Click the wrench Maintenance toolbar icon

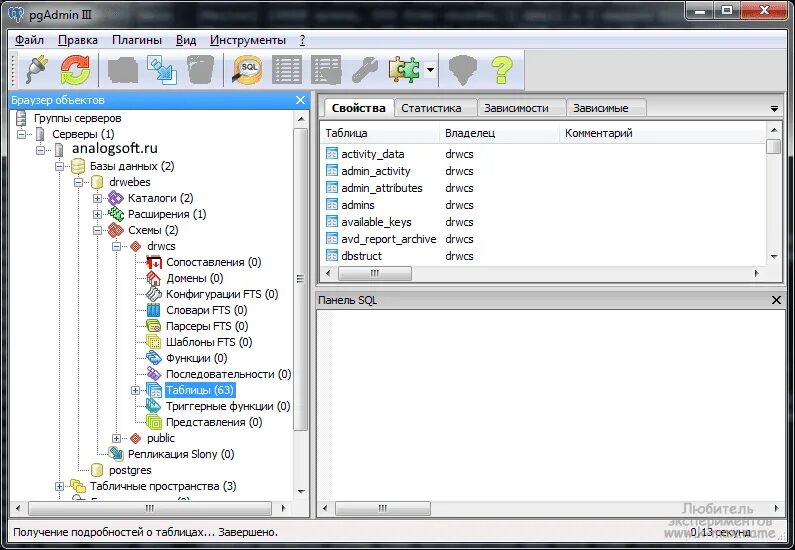click(x=365, y=69)
